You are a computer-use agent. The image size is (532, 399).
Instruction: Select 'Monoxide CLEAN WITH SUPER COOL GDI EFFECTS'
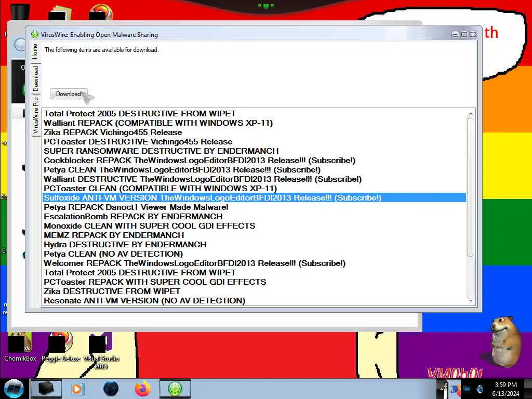coord(254,226)
